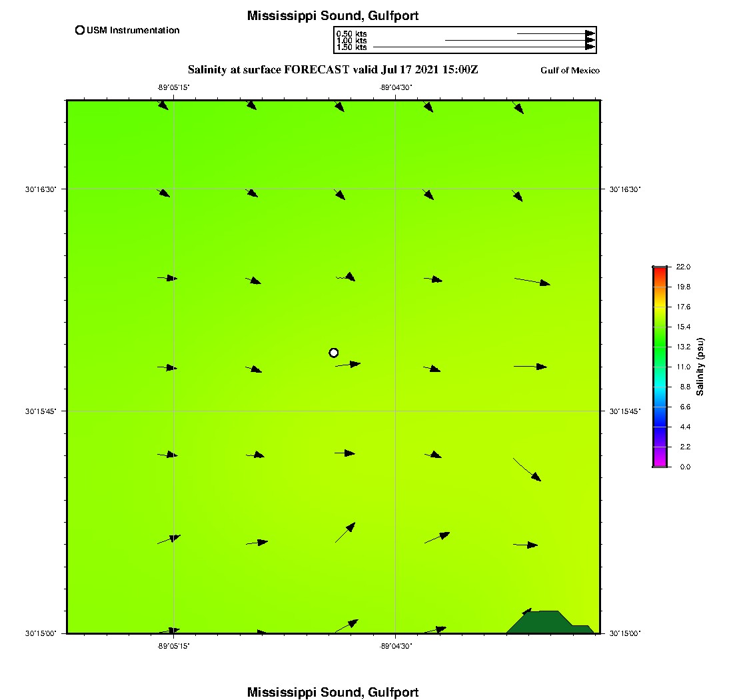
Task: Select the 1.00 kts scale arrow
Action: [520, 41]
